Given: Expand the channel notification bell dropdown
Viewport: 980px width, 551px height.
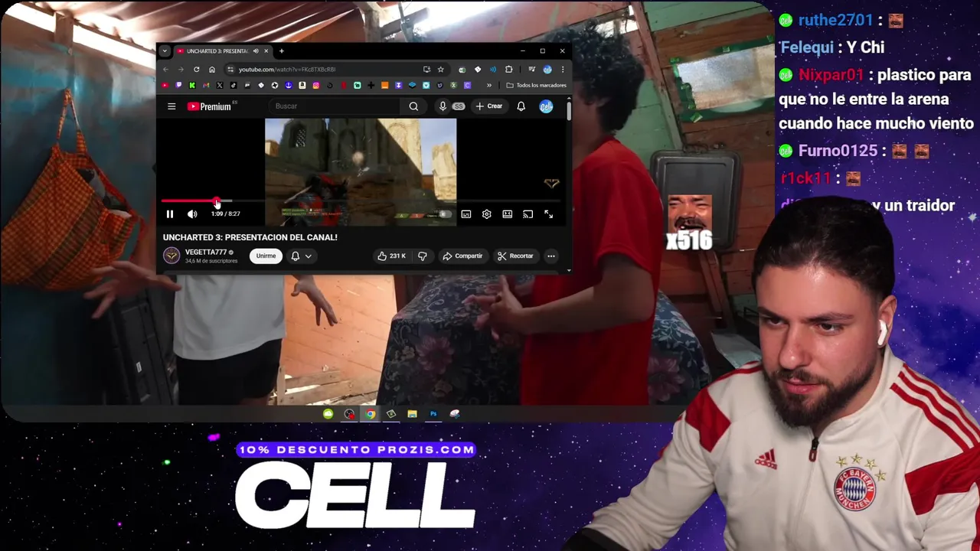Looking at the screenshot, I should click(302, 256).
